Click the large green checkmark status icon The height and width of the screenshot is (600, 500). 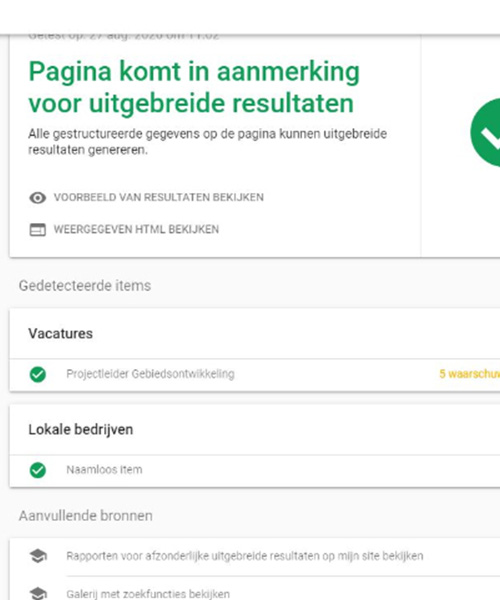[x=485, y=132]
